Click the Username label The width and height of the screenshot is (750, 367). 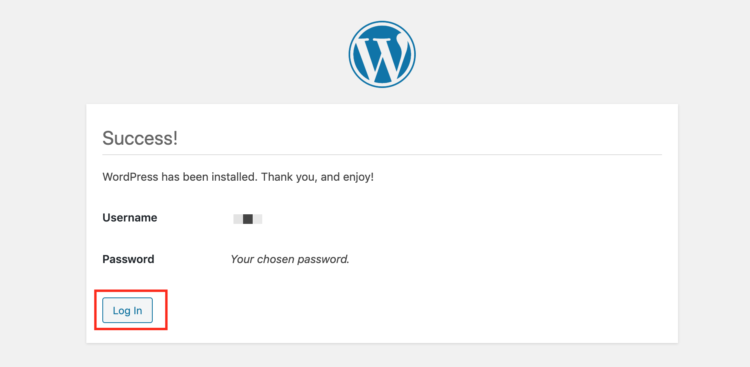pos(130,218)
